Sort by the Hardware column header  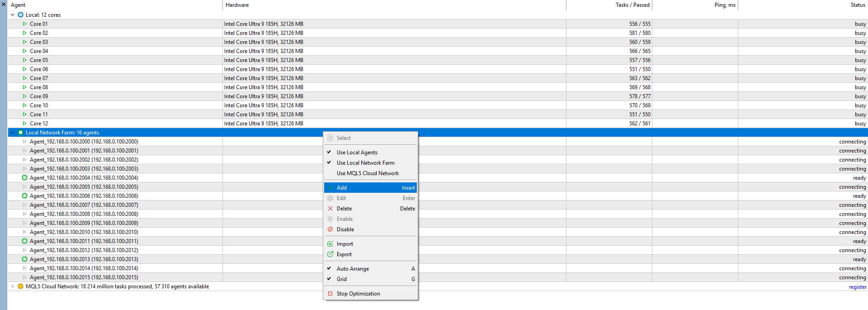click(394, 5)
